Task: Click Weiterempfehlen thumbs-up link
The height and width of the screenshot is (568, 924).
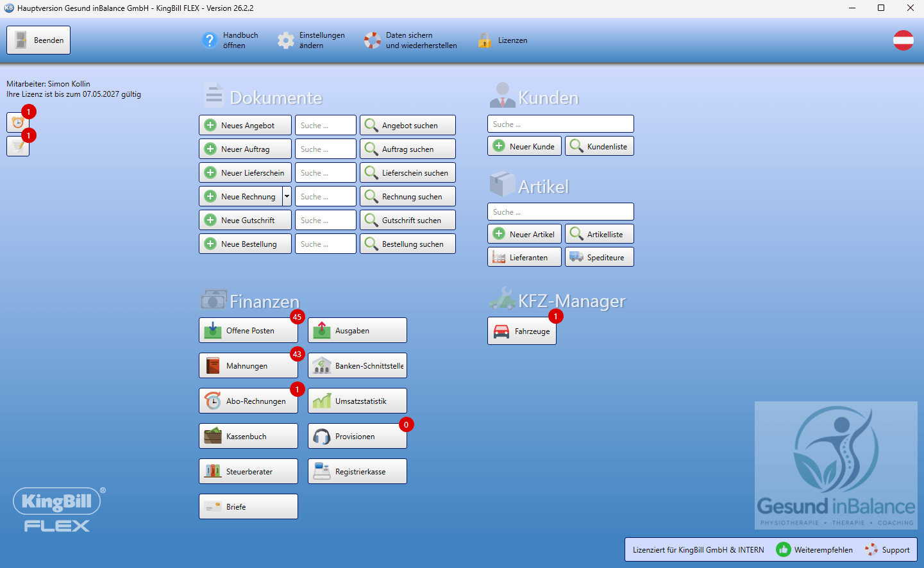Action: click(814, 549)
